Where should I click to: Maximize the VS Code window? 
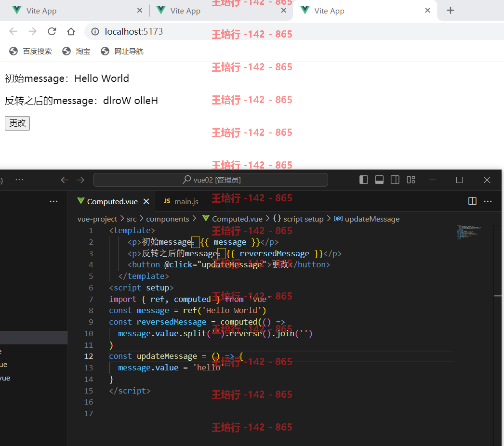tap(459, 180)
